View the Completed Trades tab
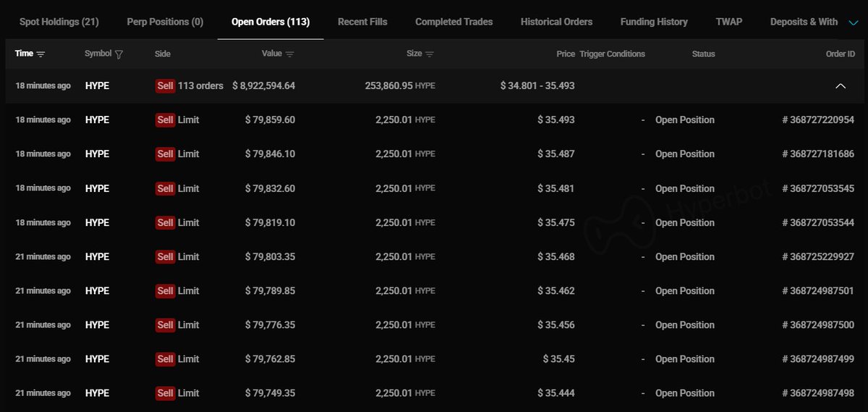 [x=454, y=22]
